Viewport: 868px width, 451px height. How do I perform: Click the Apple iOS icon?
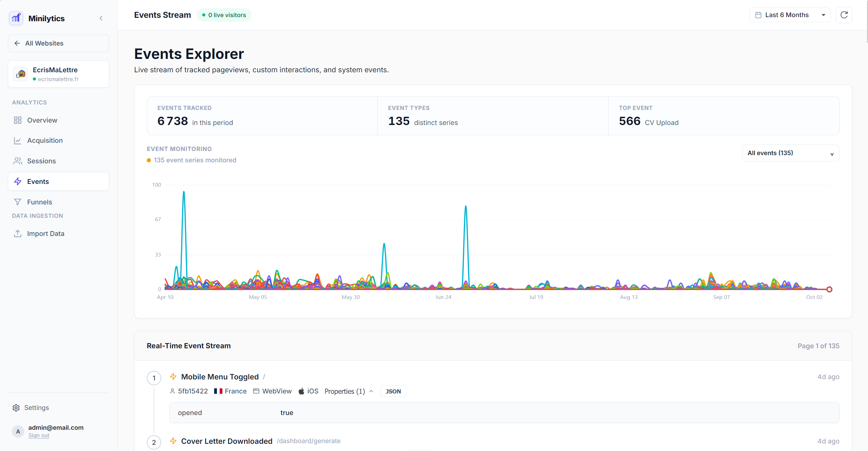pyautogui.click(x=301, y=391)
